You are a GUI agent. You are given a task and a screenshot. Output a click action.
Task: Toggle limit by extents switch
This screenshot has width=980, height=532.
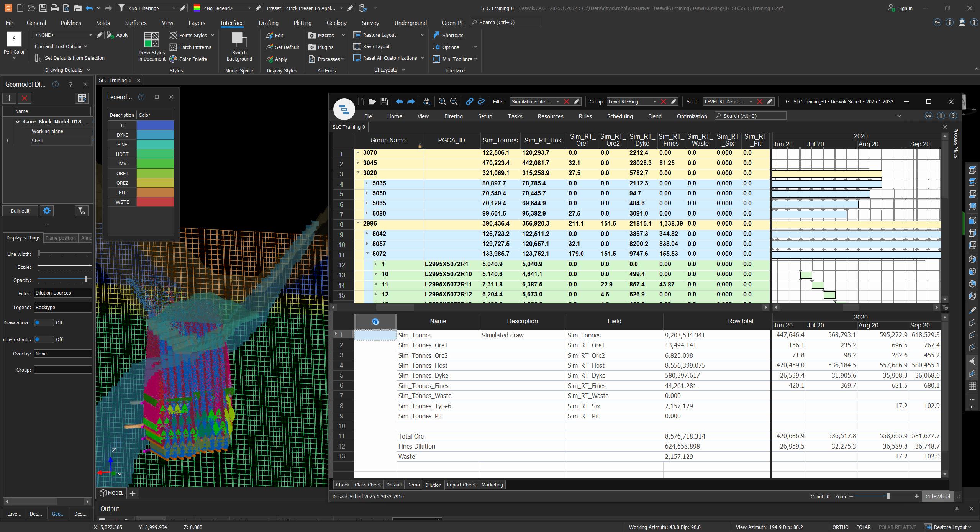[x=44, y=339]
